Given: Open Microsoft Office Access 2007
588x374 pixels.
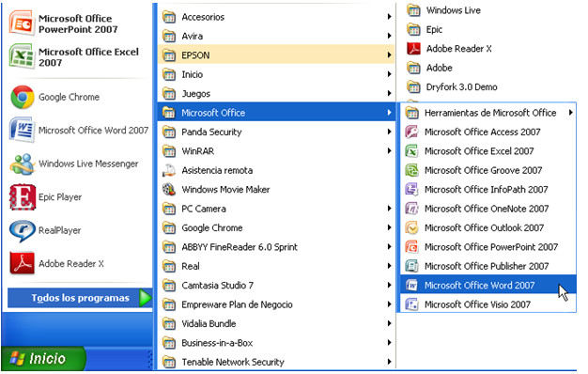Looking at the screenshot, I should tap(487, 132).
